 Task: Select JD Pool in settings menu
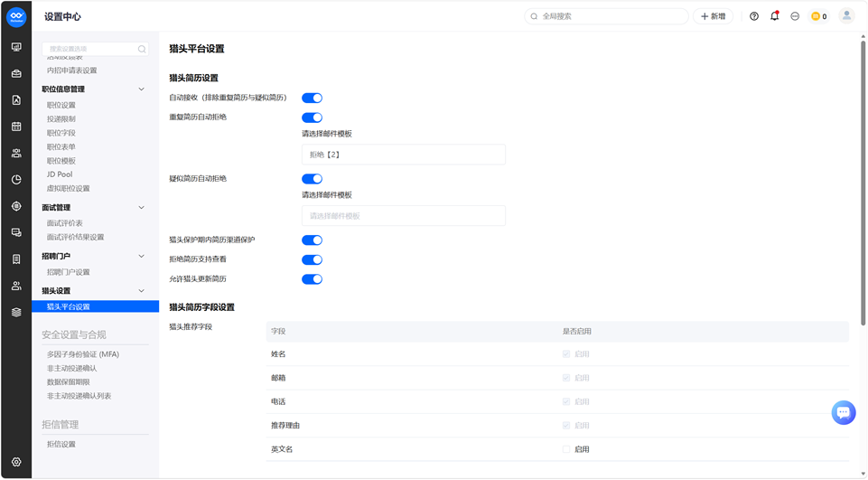pyautogui.click(x=60, y=174)
